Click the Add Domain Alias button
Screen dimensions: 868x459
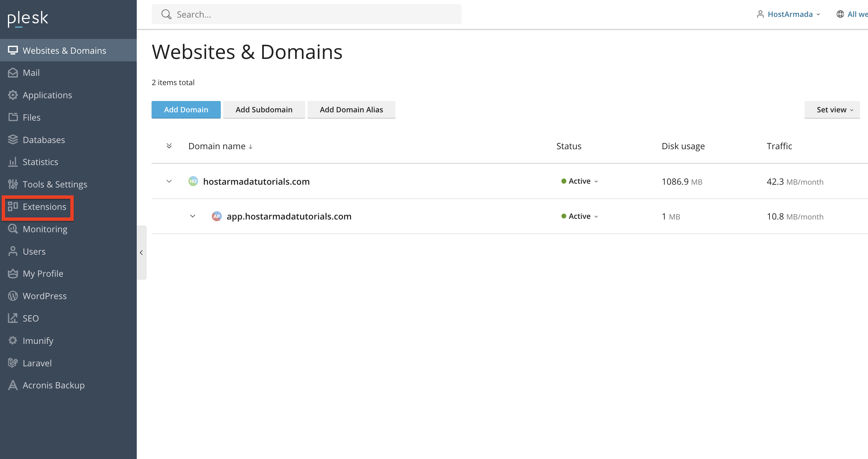coord(351,110)
